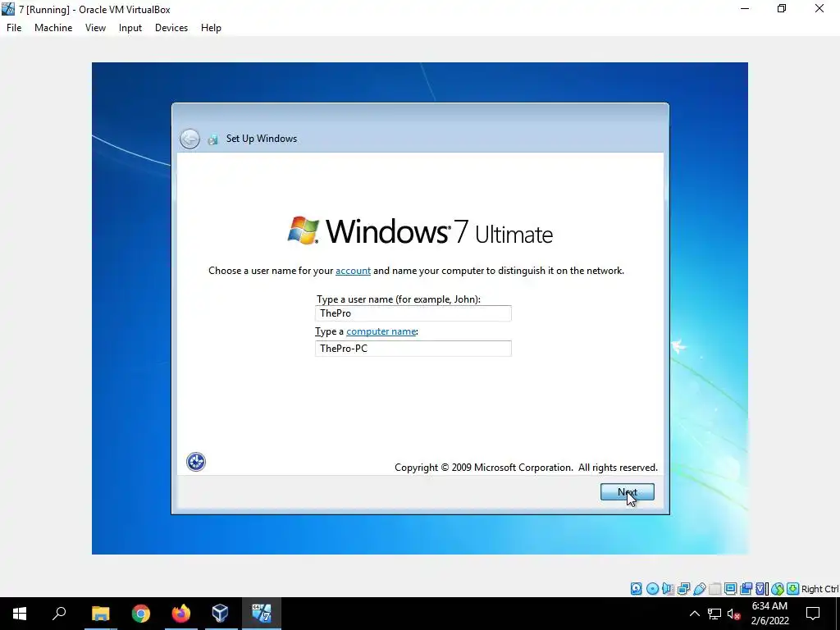Image resolution: width=840 pixels, height=630 pixels.
Task: Restore down the VirtualBox window
Action: [x=782, y=8]
